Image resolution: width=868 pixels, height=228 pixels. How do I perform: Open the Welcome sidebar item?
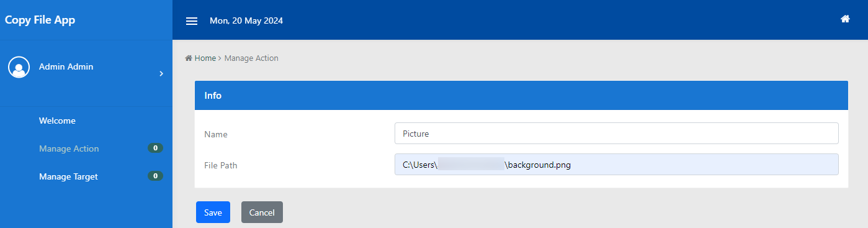click(x=57, y=121)
